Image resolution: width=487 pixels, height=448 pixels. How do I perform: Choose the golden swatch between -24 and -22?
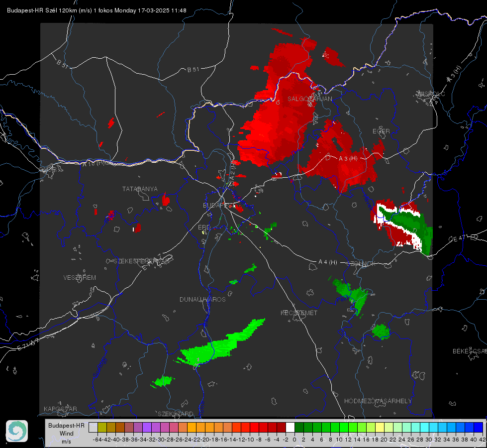pyautogui.click(x=192, y=427)
